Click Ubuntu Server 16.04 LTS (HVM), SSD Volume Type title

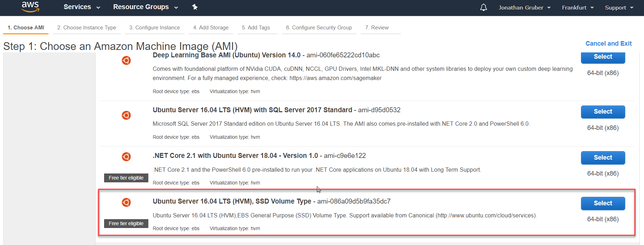(232, 201)
